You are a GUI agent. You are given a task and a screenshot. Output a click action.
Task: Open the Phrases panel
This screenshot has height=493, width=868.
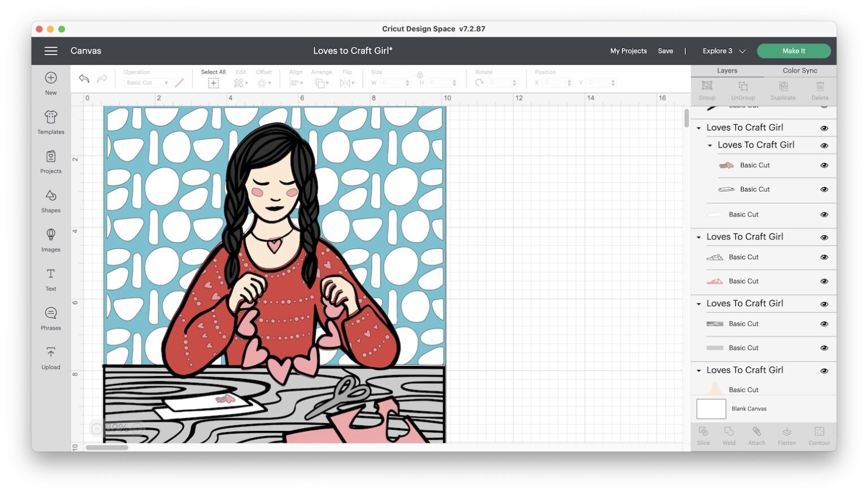pyautogui.click(x=50, y=318)
